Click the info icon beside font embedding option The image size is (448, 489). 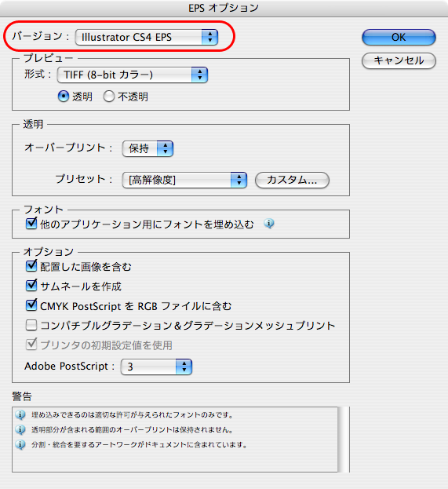[269, 223]
